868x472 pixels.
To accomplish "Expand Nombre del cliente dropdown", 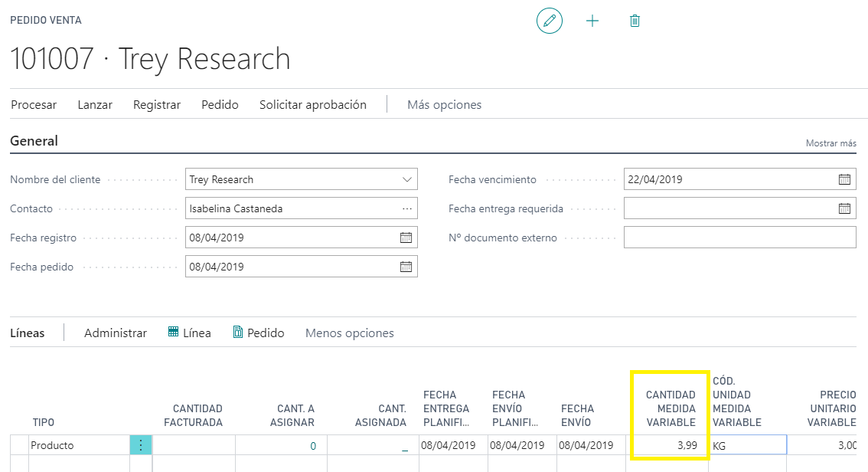I will coord(407,179).
